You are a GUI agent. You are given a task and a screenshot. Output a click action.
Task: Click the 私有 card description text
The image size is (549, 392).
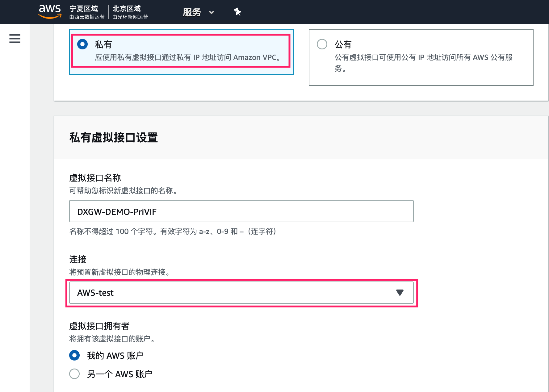(x=188, y=57)
